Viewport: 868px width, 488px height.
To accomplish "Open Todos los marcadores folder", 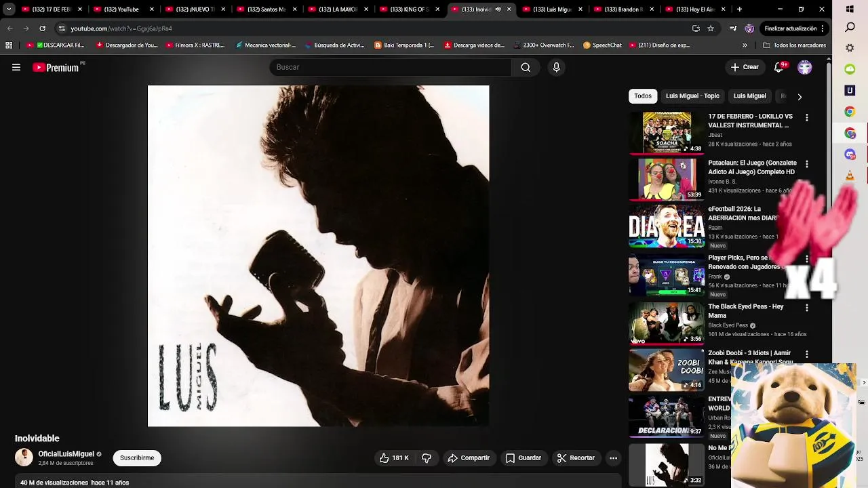I will coord(794,45).
